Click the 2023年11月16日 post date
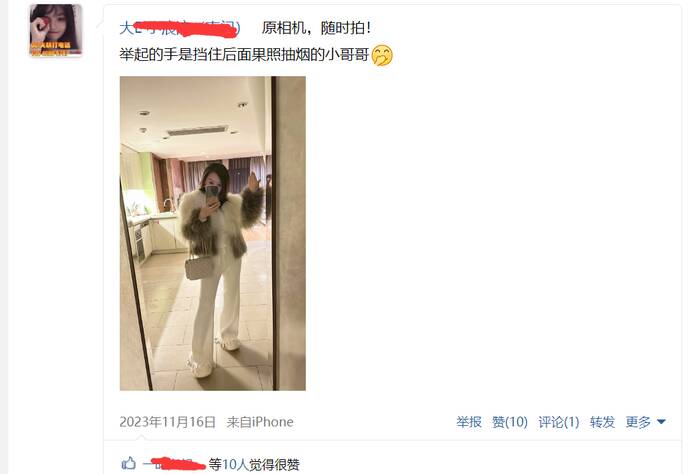690x474 pixels. [x=168, y=422]
